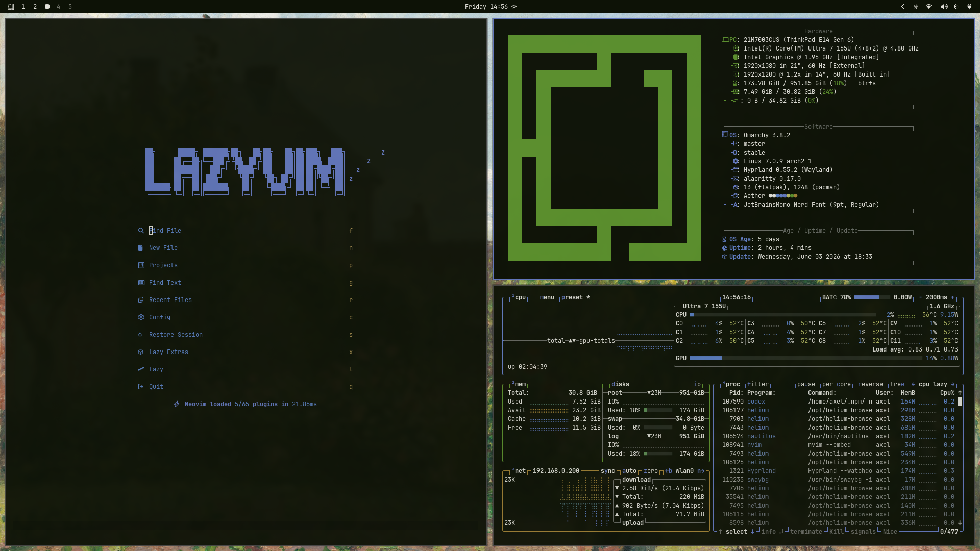This screenshot has width=980, height=551.
Task: Open the btop menu
Action: coord(547,297)
